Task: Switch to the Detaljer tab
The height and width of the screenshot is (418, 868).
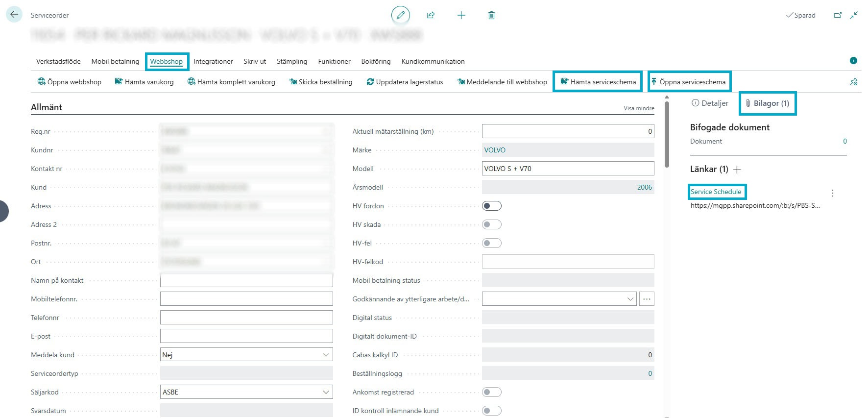Action: 710,103
